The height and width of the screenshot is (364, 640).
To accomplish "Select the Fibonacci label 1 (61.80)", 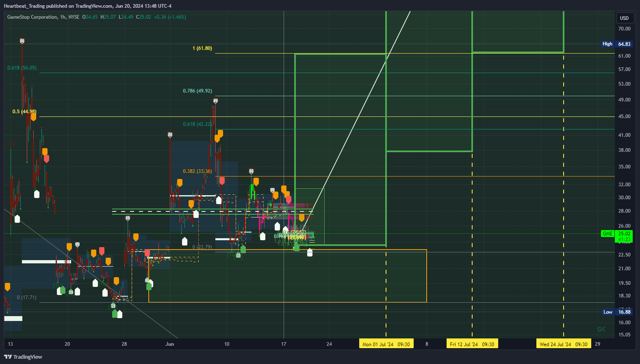I will tap(202, 48).
